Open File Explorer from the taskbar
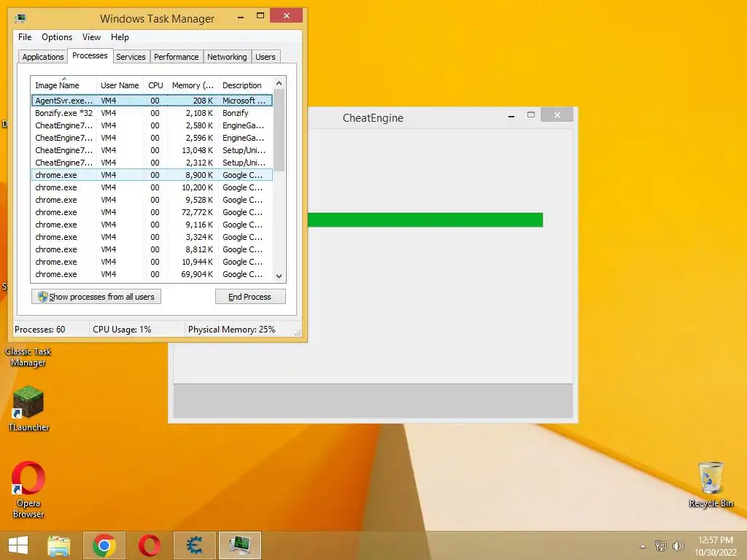The width and height of the screenshot is (747, 560). tap(59, 545)
